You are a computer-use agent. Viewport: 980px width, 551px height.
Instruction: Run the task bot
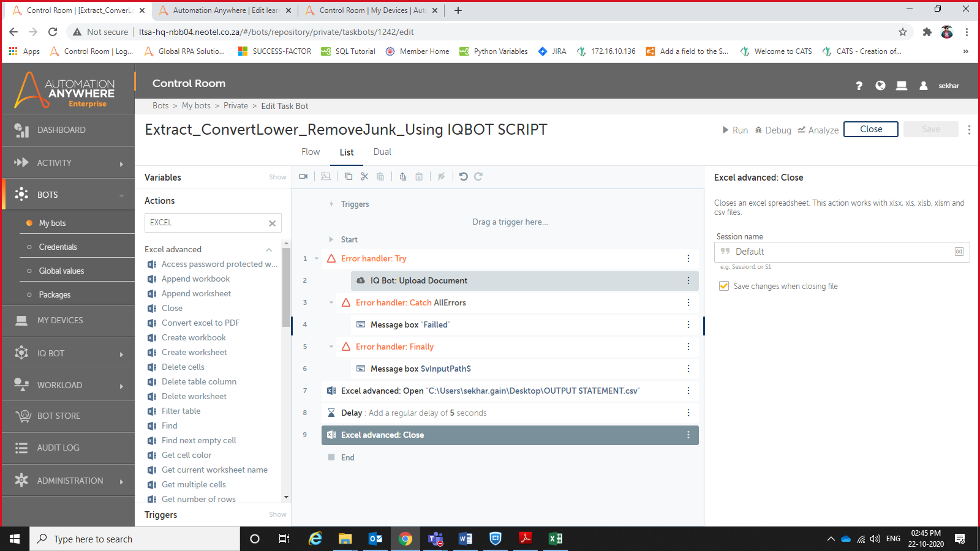pos(735,130)
